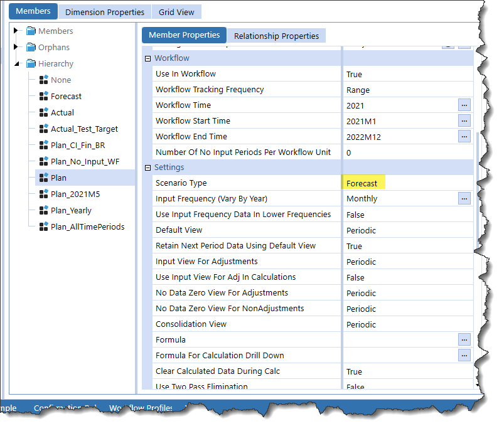Open the Dimension Properties tab

105,12
